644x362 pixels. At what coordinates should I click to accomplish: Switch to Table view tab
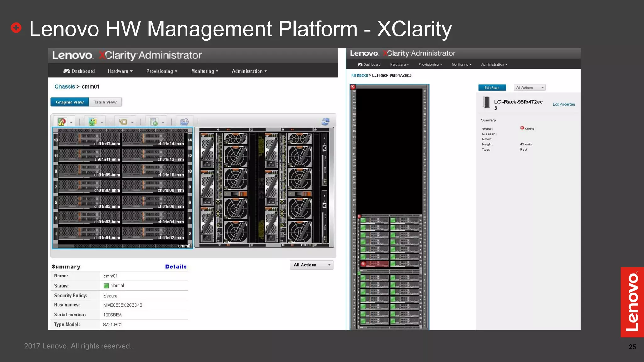tap(105, 102)
